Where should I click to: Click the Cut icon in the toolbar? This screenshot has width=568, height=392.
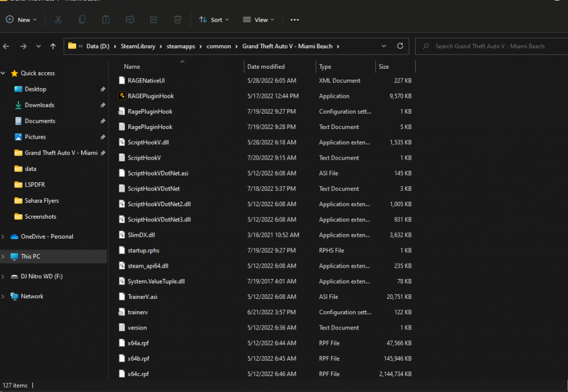click(x=59, y=19)
